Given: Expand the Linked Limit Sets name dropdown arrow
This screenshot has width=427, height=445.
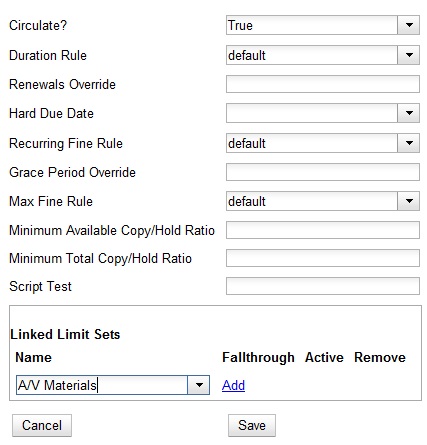Looking at the screenshot, I should pyautogui.click(x=199, y=385).
